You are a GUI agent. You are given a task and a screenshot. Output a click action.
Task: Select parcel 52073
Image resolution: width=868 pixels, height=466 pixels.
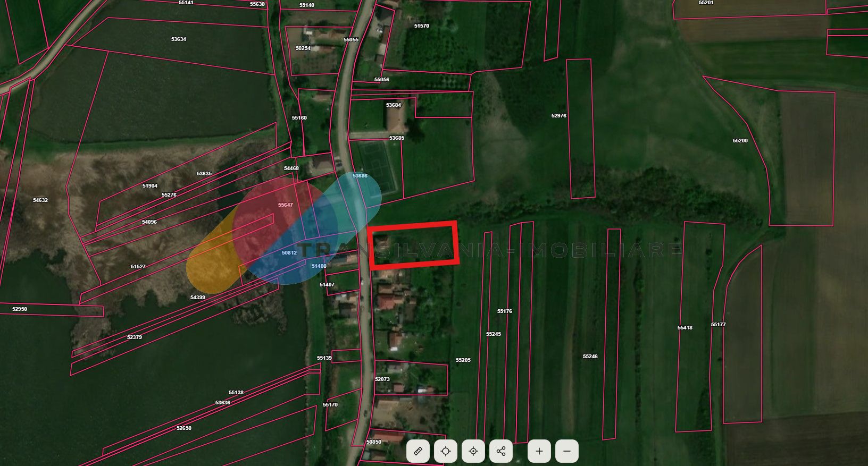pos(382,379)
